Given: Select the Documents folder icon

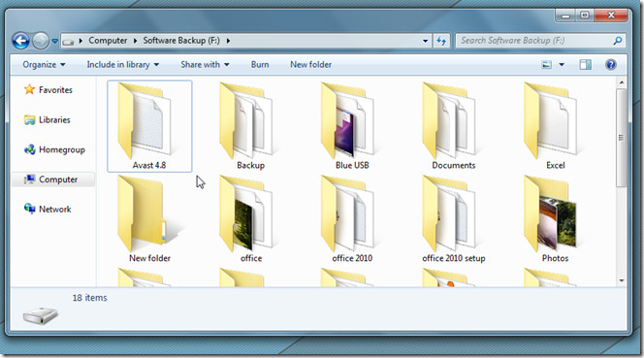Looking at the screenshot, I should [x=449, y=121].
